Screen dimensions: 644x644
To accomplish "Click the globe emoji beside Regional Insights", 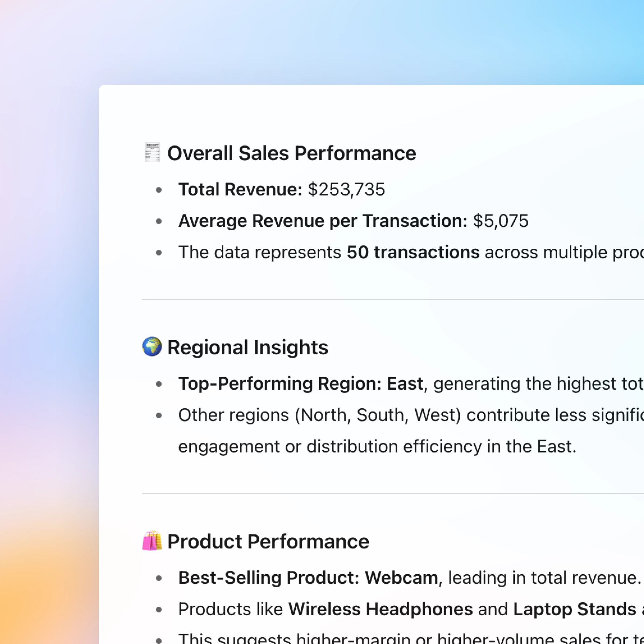I will click(152, 347).
